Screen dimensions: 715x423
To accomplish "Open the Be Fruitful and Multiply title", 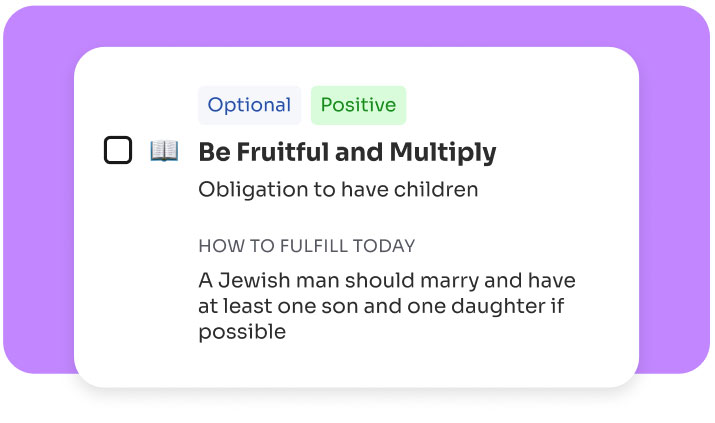I will (347, 152).
